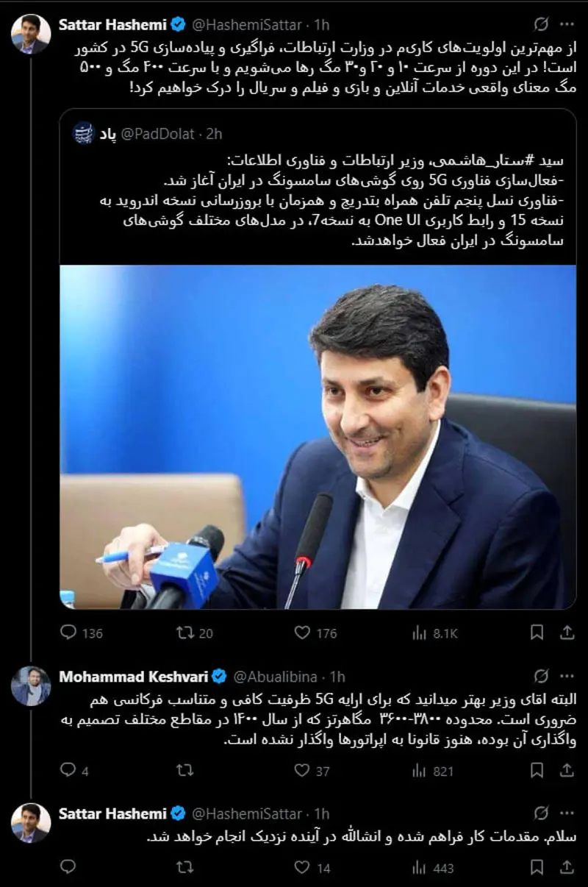The image size is (588, 887).
Task: Open the Mohammad Keshvari profile name
Action: (135, 676)
